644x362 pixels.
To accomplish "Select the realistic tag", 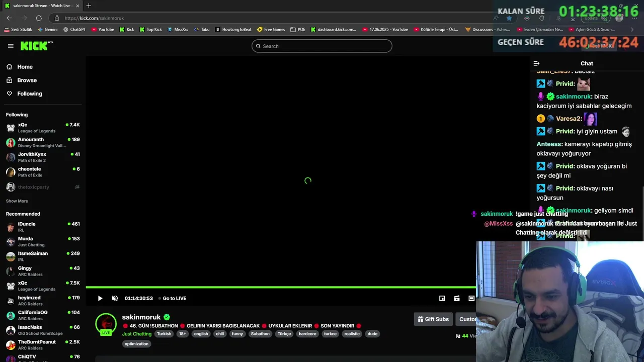I will coord(352,334).
